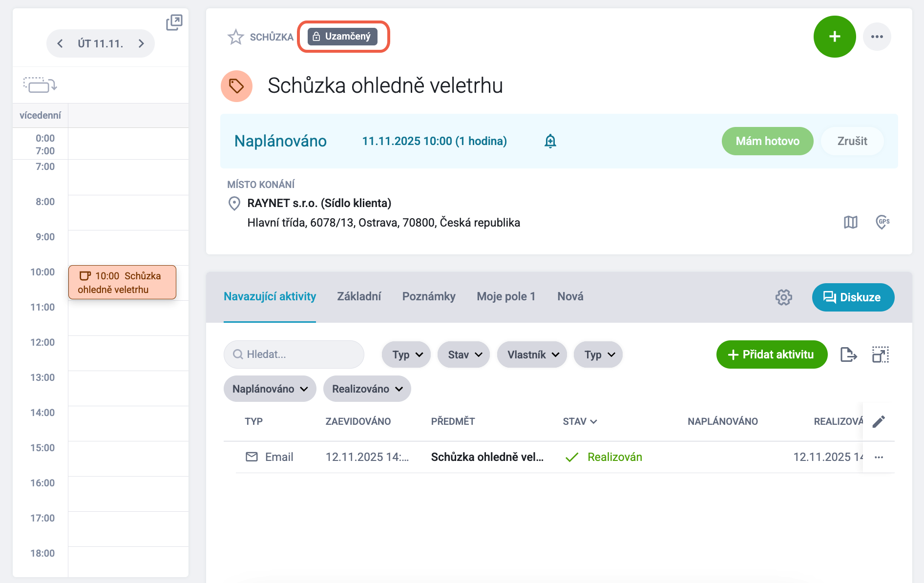Click the Hledat search field
924x583 pixels.
[294, 354]
